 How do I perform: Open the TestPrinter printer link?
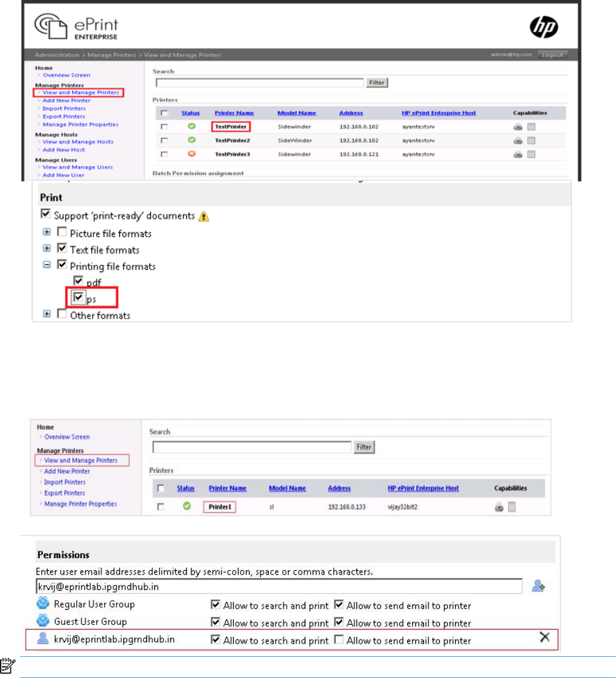click(231, 126)
